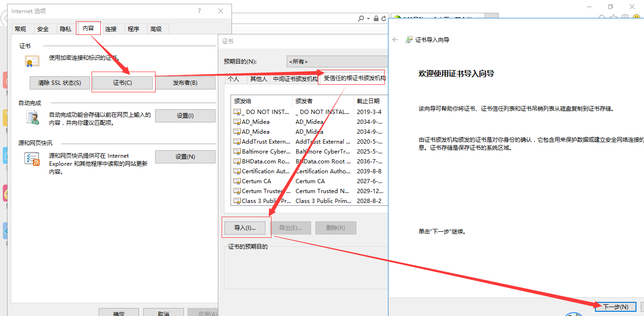Click 下一步(N) in the import wizard

coord(616,307)
